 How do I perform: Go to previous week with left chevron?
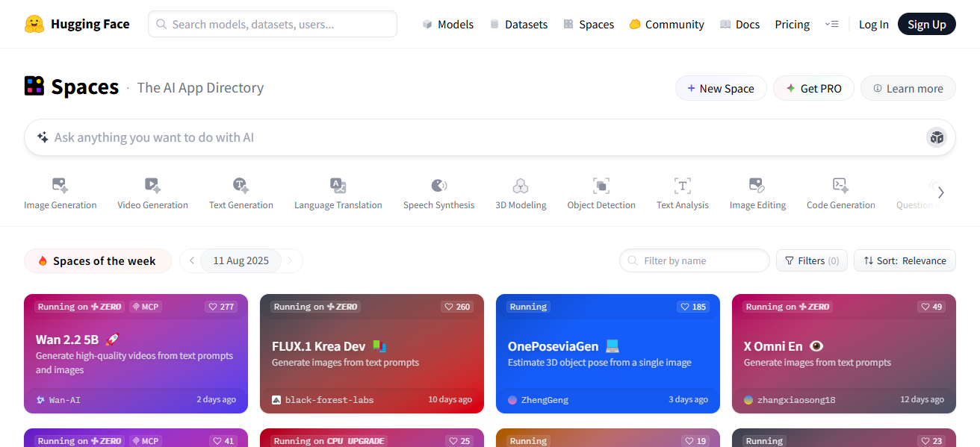[x=191, y=260]
